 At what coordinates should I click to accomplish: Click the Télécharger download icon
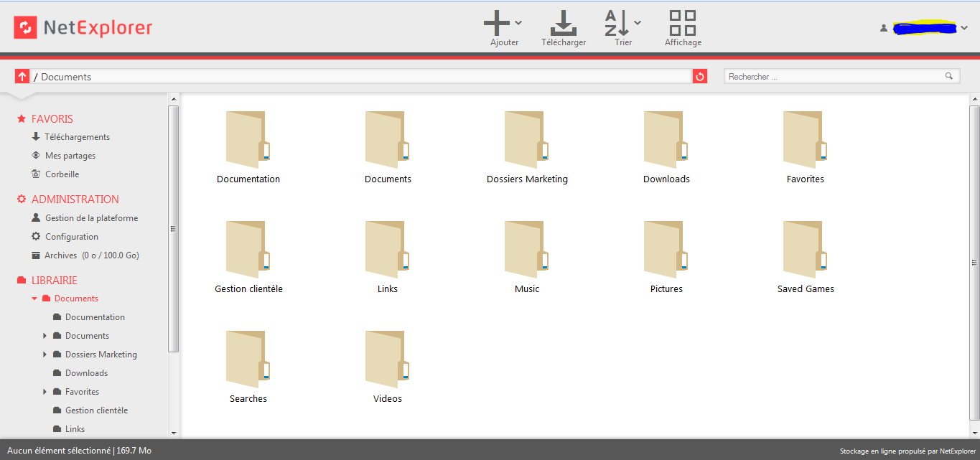(564, 23)
